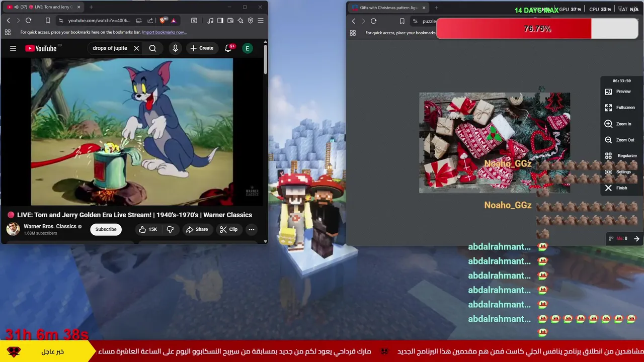
Task: Run YouTube search with magnifier button
Action: point(152,48)
